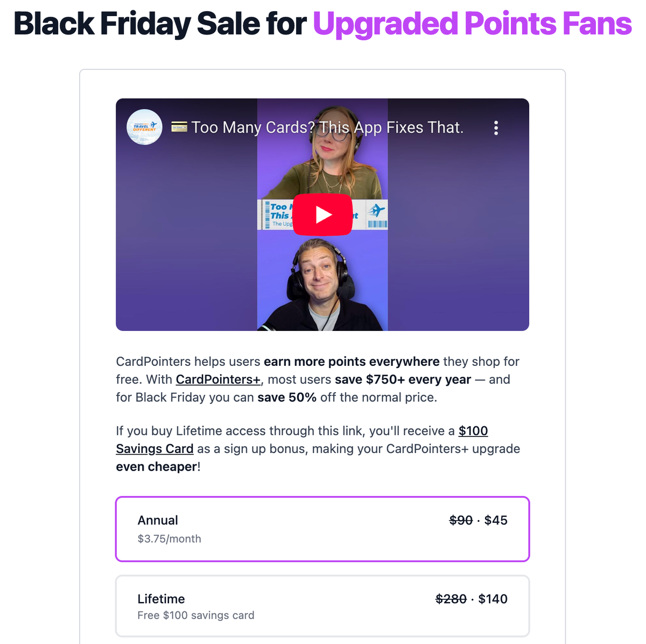Click the credit card emoji in the video title

coord(178,128)
